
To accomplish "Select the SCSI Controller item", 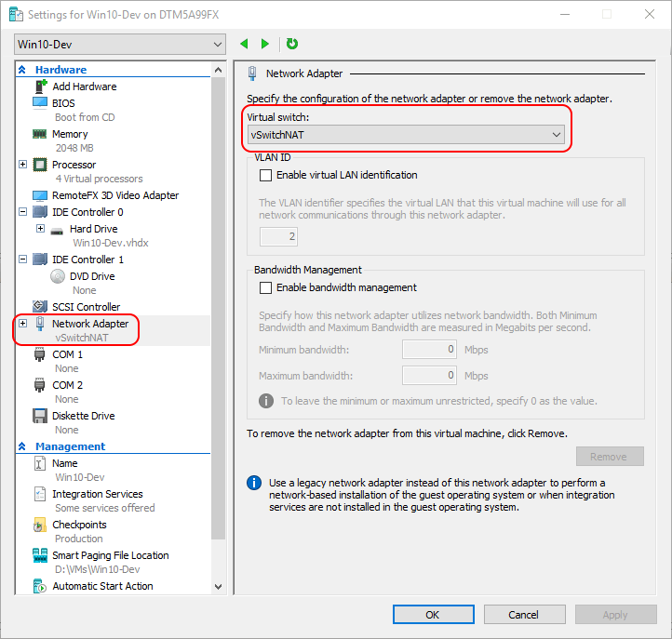I will [87, 307].
